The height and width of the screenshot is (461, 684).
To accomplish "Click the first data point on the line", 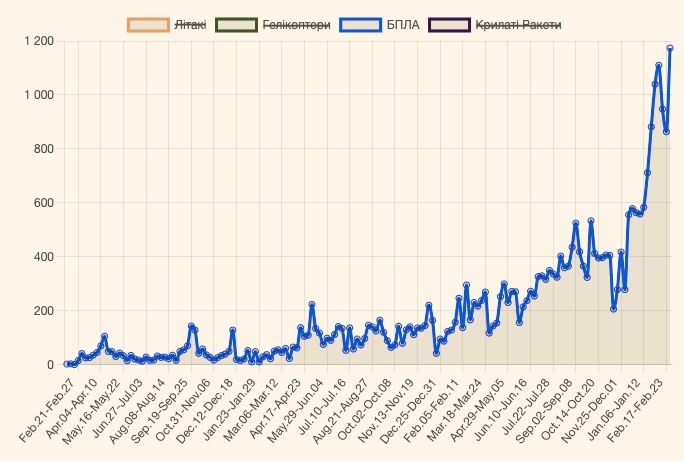I will [x=66, y=364].
